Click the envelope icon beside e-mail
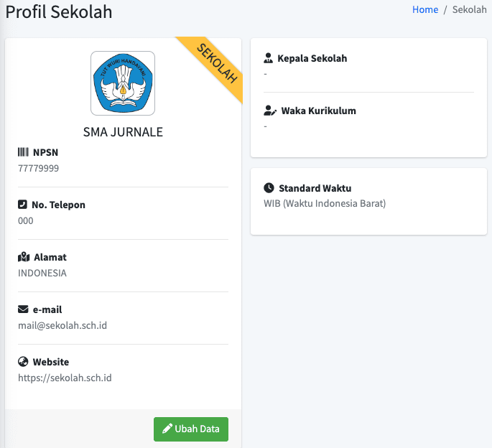 [x=23, y=309]
